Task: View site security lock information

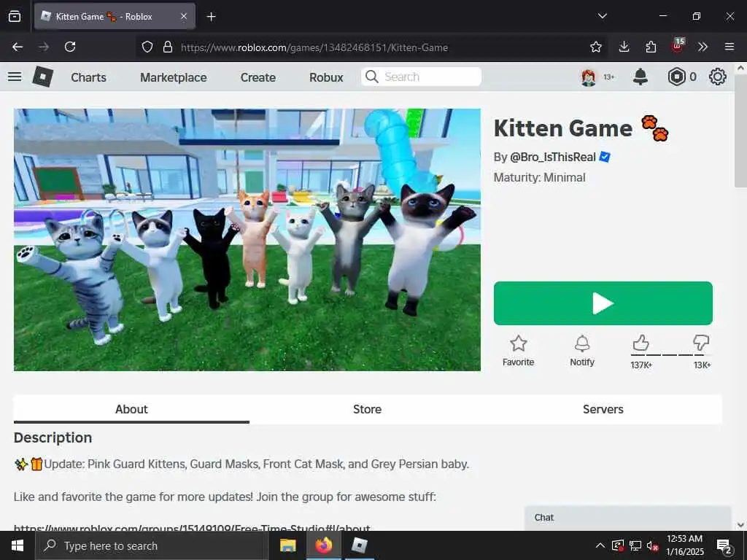Action: [x=168, y=47]
